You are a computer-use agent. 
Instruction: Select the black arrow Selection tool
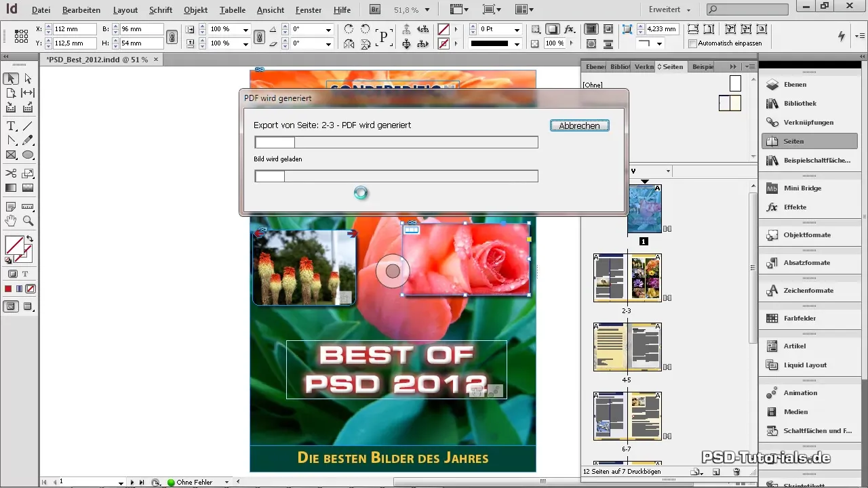point(12,79)
